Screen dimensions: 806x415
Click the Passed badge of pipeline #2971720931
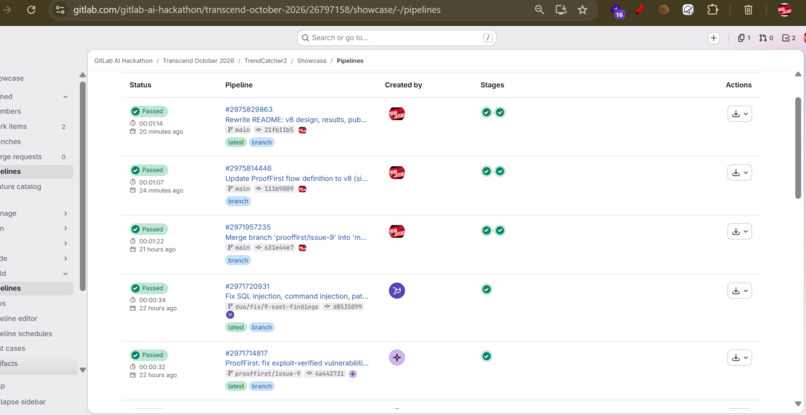click(x=149, y=288)
